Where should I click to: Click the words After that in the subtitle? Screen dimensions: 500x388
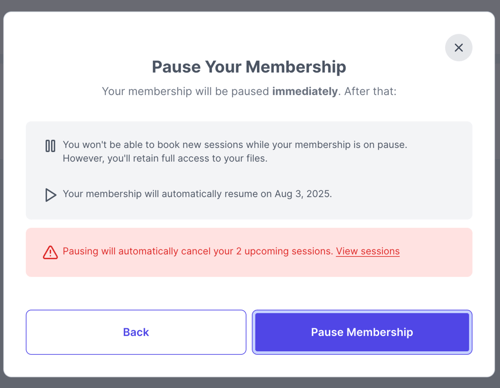pyautogui.click(x=370, y=91)
